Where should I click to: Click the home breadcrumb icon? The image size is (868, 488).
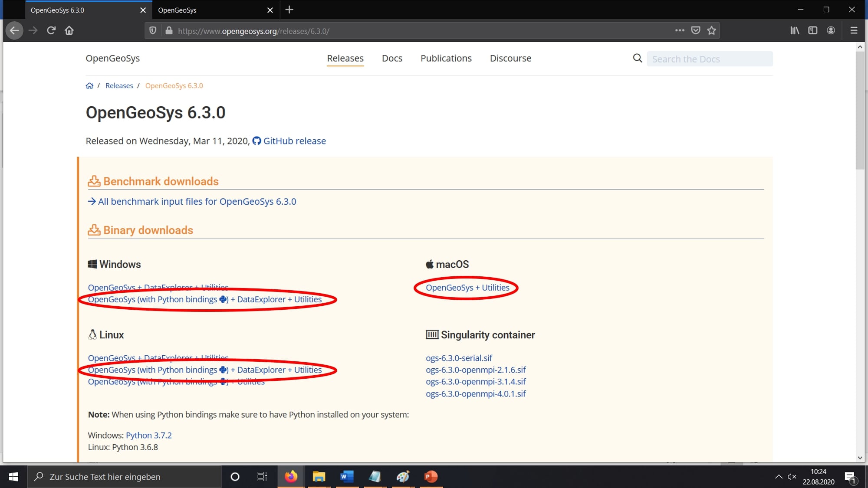point(89,85)
